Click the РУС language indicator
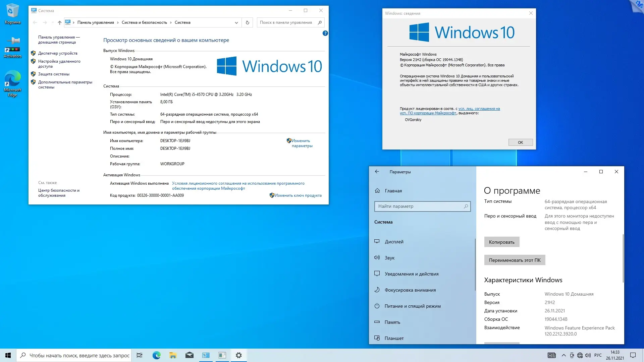 598,355
